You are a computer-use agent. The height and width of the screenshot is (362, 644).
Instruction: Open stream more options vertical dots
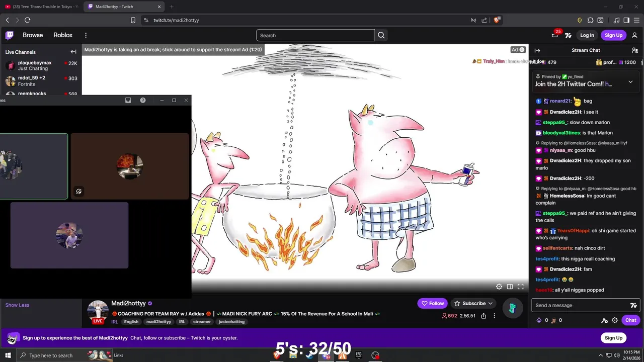(494, 316)
